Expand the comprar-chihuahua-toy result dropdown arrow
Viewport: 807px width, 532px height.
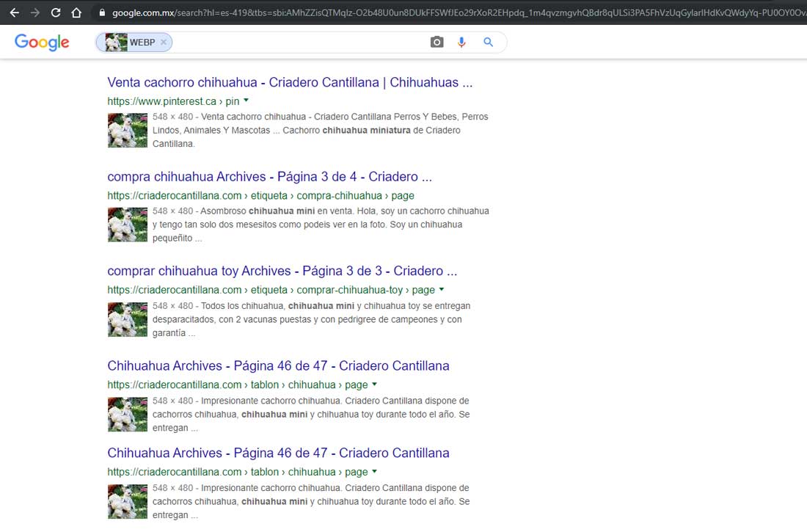tap(442, 289)
